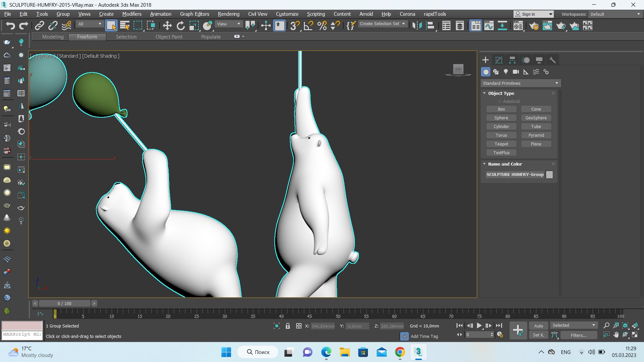Viewport: 644px width, 362px height.
Task: Click the Redo arrow icon
Action: [23, 25]
